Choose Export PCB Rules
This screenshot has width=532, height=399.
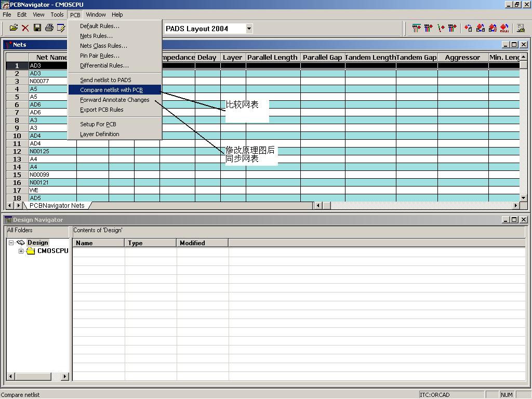click(x=115, y=110)
